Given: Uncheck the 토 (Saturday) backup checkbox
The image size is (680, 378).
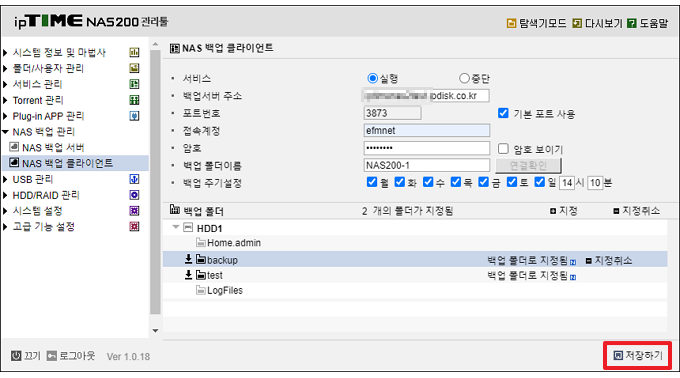Looking at the screenshot, I should (x=512, y=182).
